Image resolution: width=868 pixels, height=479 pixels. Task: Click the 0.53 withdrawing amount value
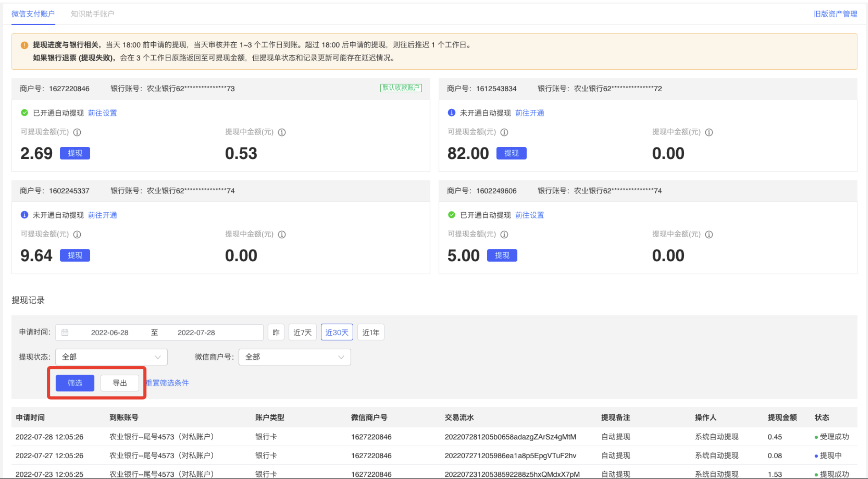[241, 153]
